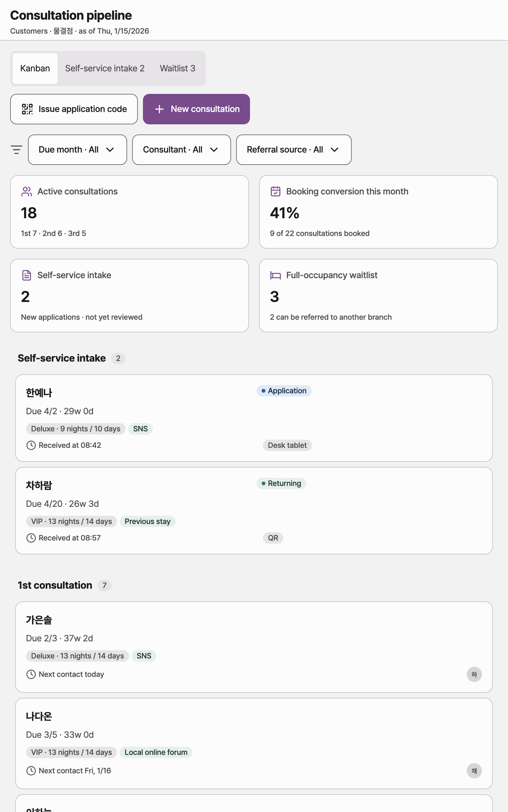Click the Local online forum tag
The image size is (508, 812).
tap(156, 752)
